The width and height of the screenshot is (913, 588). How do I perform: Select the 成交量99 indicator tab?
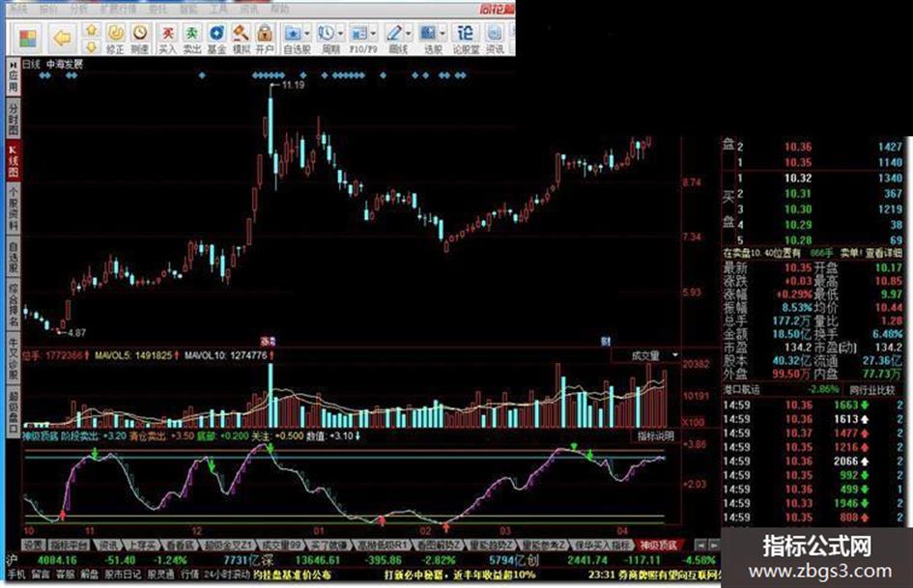(281, 546)
